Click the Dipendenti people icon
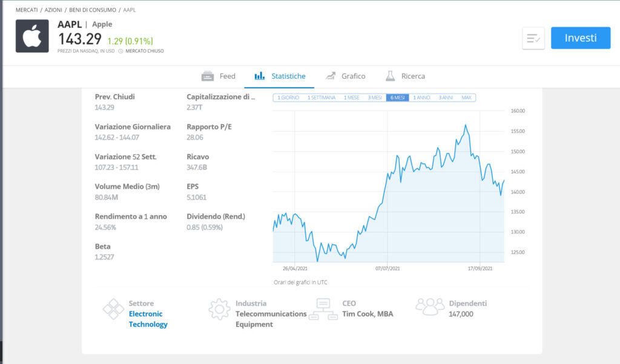Image resolution: width=620 pixels, height=364 pixels. click(x=430, y=307)
